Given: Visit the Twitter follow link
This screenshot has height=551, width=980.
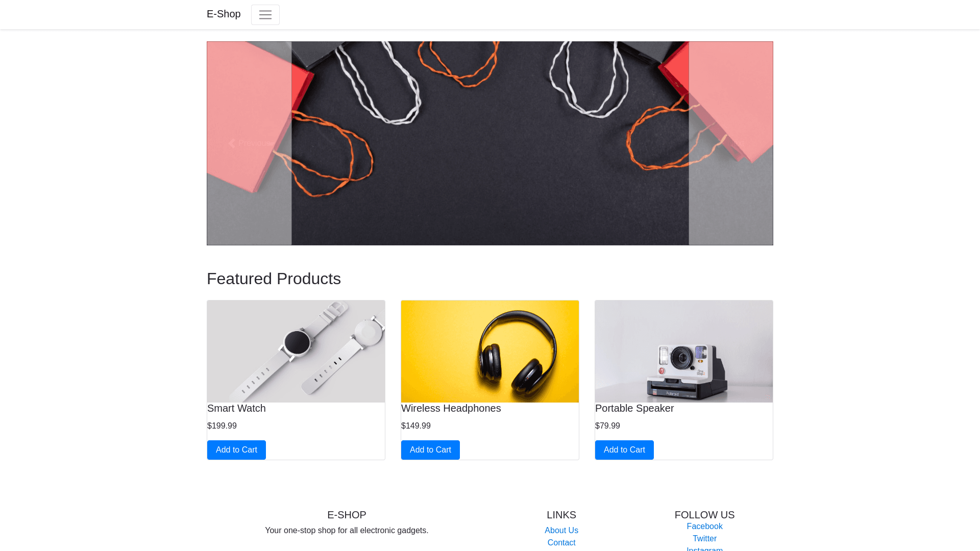Looking at the screenshot, I should 704,539.
